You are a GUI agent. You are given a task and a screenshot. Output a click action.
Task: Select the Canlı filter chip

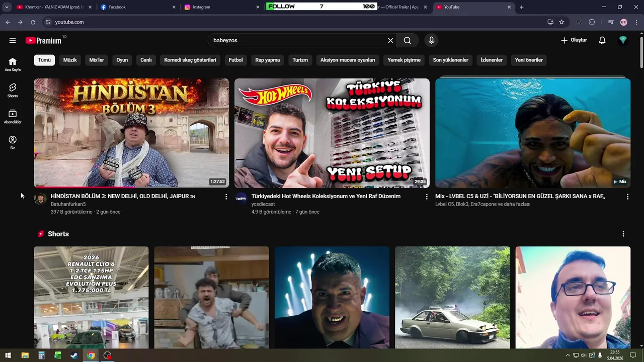point(146,60)
